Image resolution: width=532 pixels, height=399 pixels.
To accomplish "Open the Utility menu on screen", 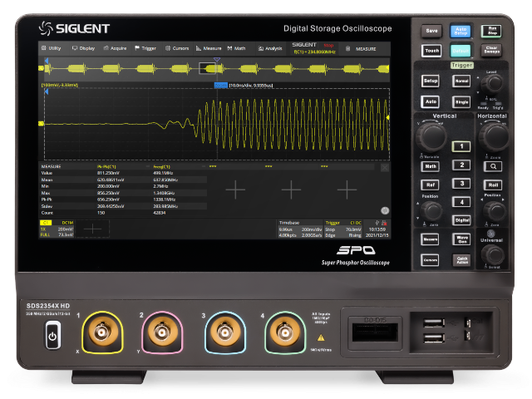I will coord(51,48).
